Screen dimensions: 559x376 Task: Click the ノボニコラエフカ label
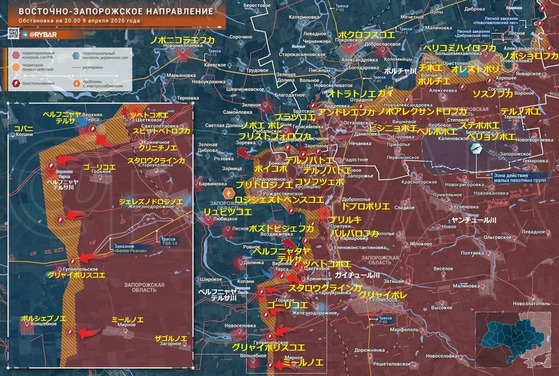pos(182,40)
